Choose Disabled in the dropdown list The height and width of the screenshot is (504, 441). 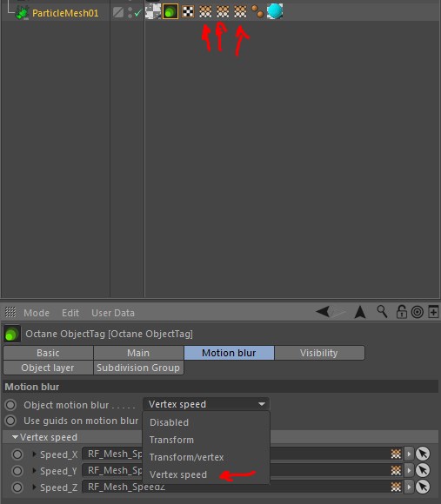coord(206,422)
